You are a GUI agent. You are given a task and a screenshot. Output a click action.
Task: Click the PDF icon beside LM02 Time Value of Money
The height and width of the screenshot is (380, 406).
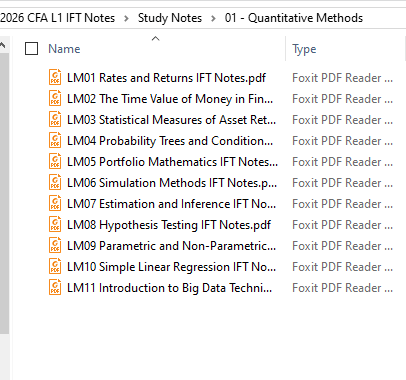pyautogui.click(x=55, y=98)
